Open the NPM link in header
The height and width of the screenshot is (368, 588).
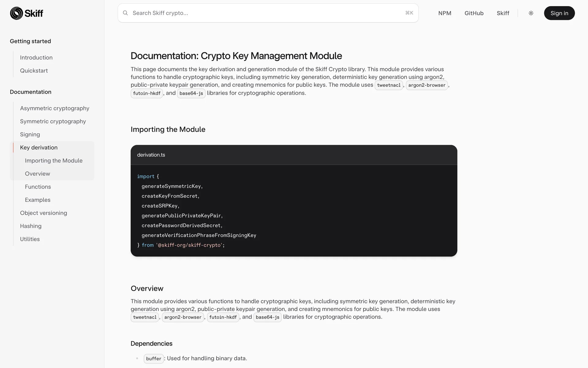[445, 13]
